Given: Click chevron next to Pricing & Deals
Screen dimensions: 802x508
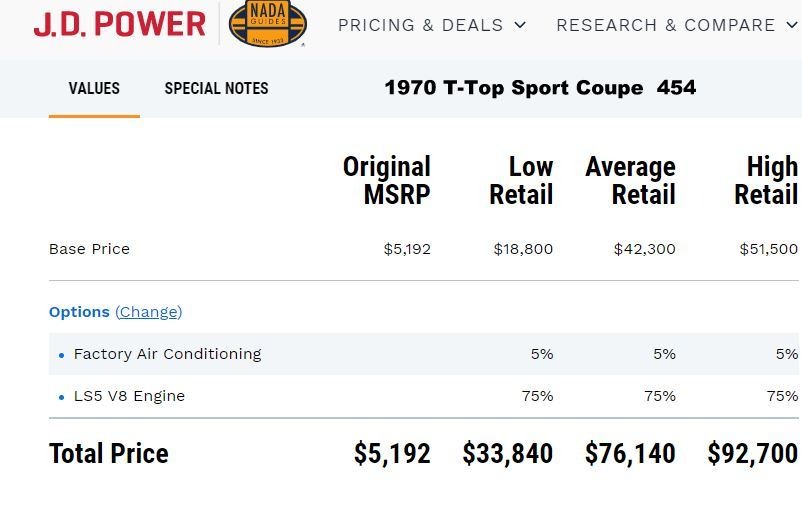Looking at the screenshot, I should click(x=520, y=25).
